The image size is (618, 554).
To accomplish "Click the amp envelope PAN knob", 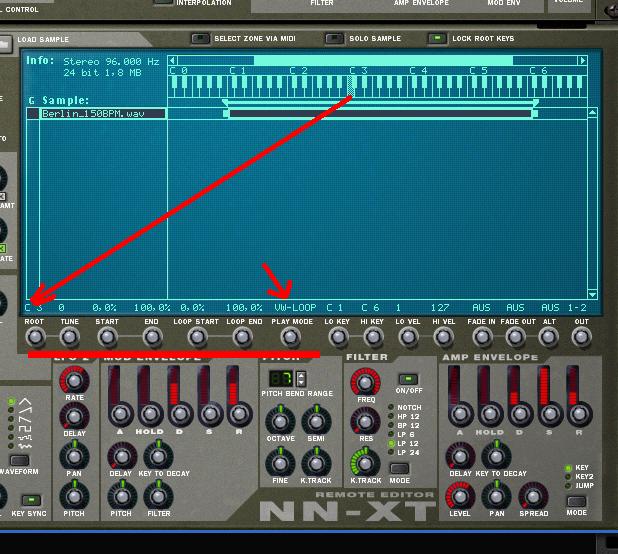I will [496, 496].
